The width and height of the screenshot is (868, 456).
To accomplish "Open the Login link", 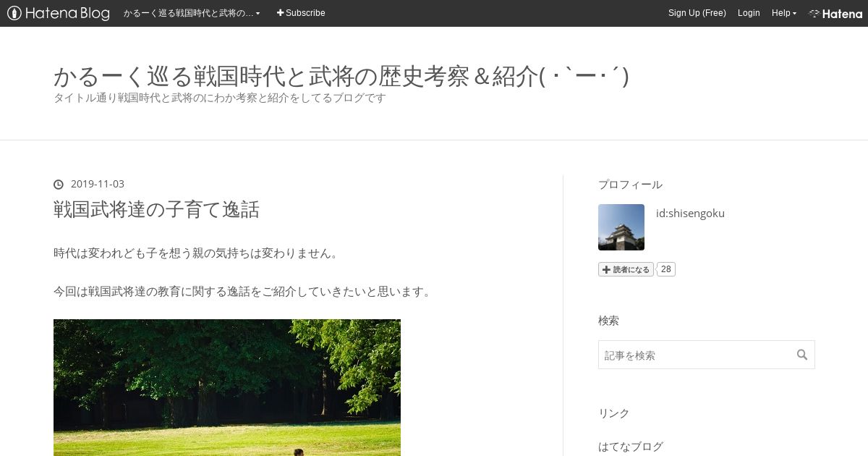I will coord(749,13).
